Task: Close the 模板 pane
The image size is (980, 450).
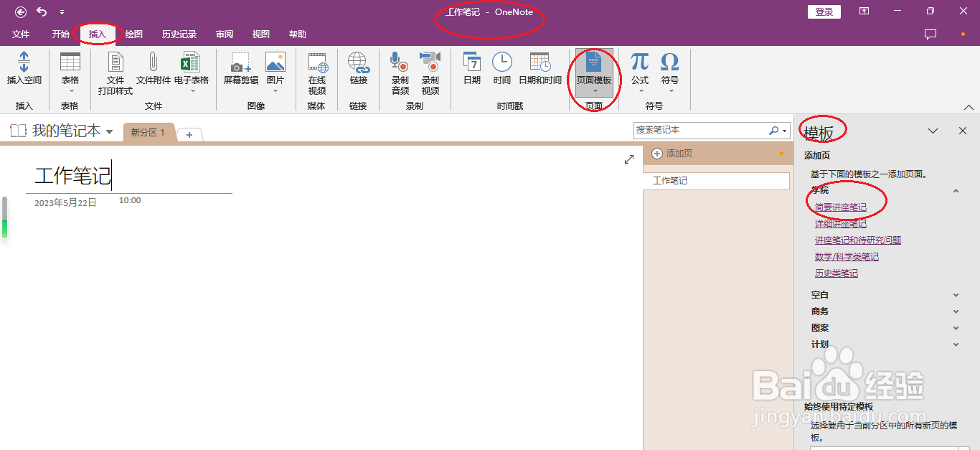Action: [963, 131]
